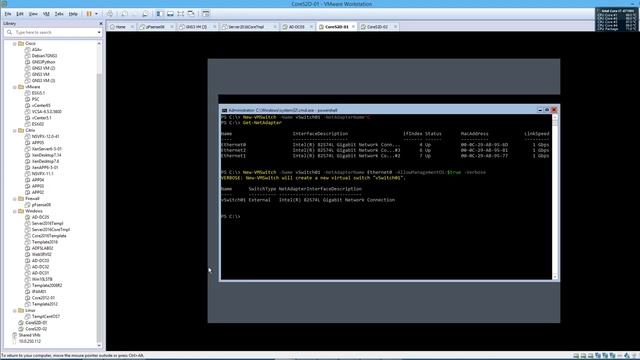The height and width of the screenshot is (360, 640).
Task: Select Core2012-01 in library
Action: [43, 298]
